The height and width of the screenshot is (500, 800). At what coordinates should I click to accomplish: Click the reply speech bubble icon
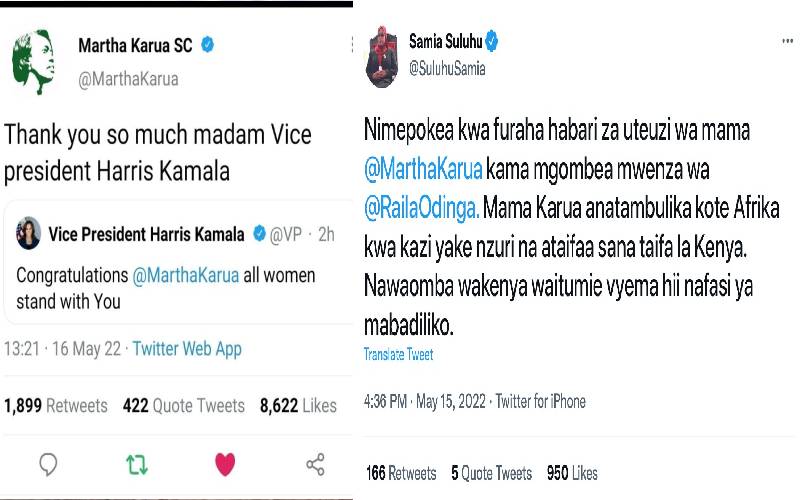[47, 463]
